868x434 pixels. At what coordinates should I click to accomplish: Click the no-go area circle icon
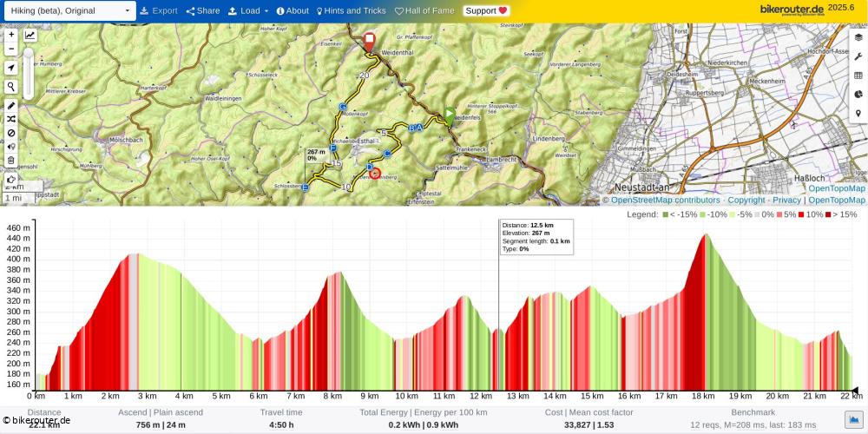(x=11, y=133)
